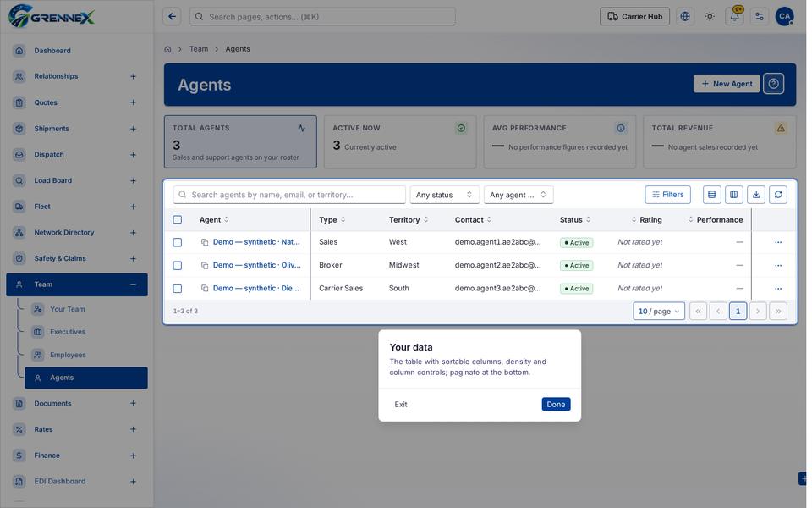Open row actions for the Broker agent
Viewport: 812px width, 508px height.
click(778, 265)
